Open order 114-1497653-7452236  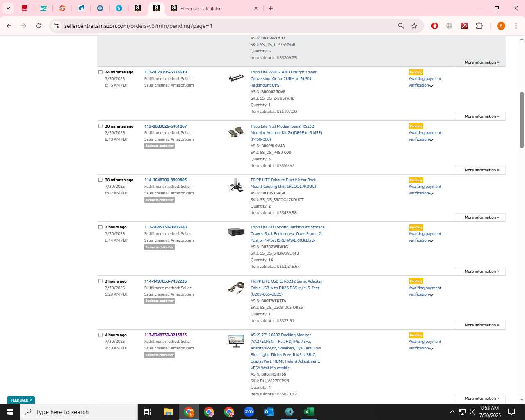pyautogui.click(x=165, y=281)
